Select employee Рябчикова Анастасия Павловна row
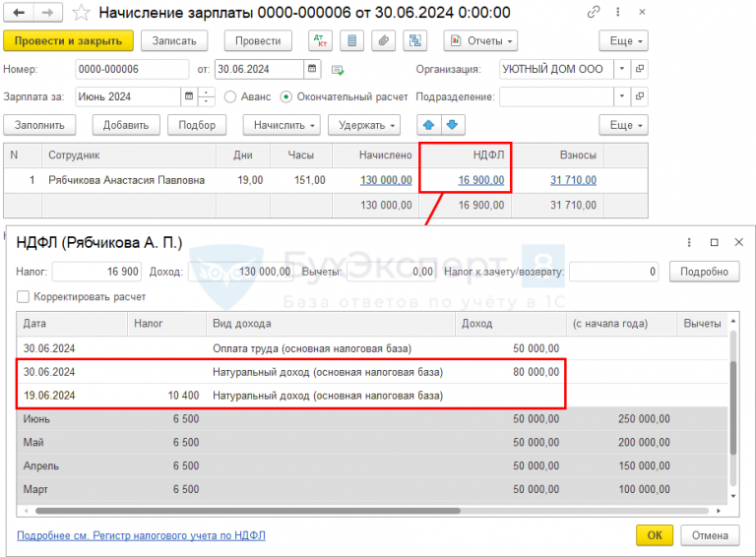The height and width of the screenshot is (557, 756). coord(326,180)
